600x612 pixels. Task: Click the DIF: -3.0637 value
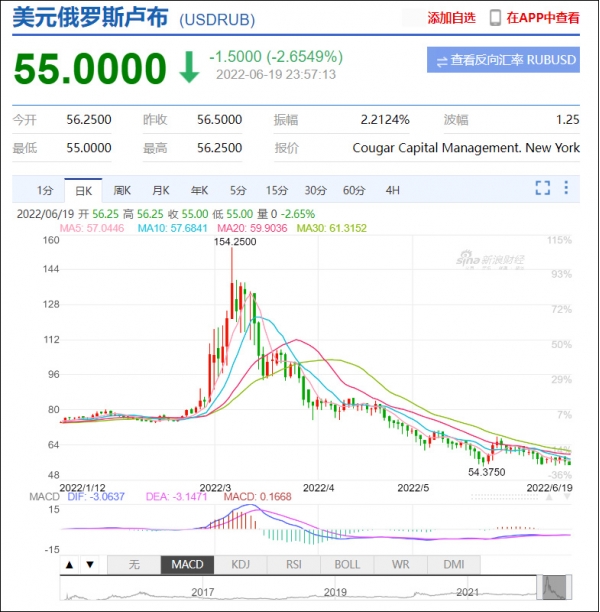pos(96,497)
